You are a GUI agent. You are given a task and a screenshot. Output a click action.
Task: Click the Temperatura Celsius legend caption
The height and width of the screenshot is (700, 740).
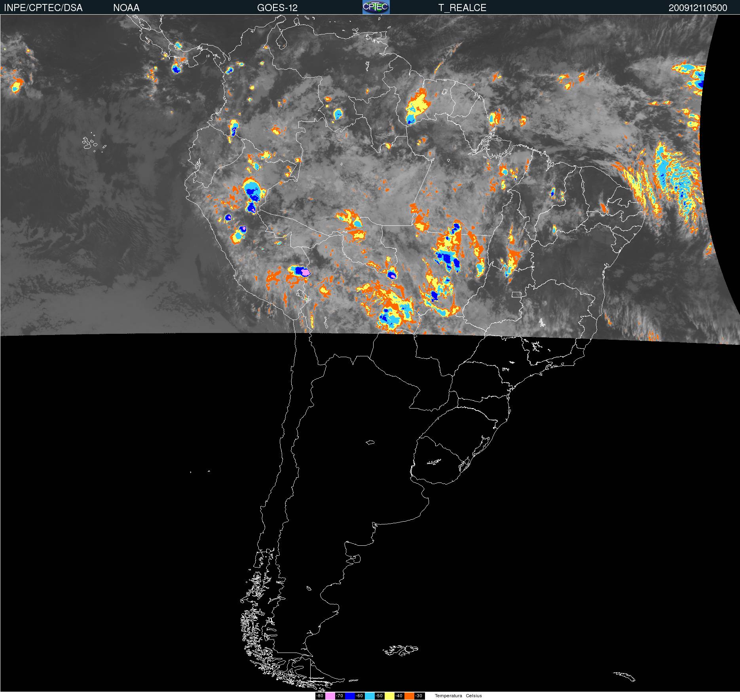pyautogui.click(x=458, y=696)
